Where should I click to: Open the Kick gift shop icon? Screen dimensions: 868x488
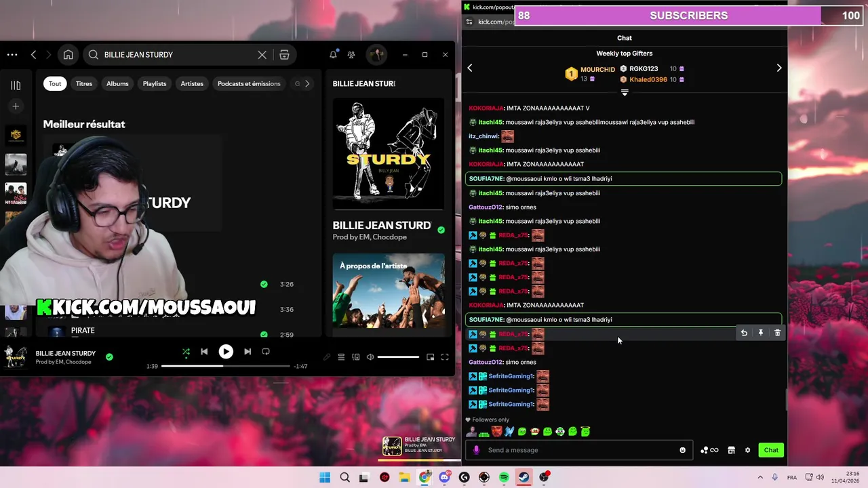pos(731,450)
